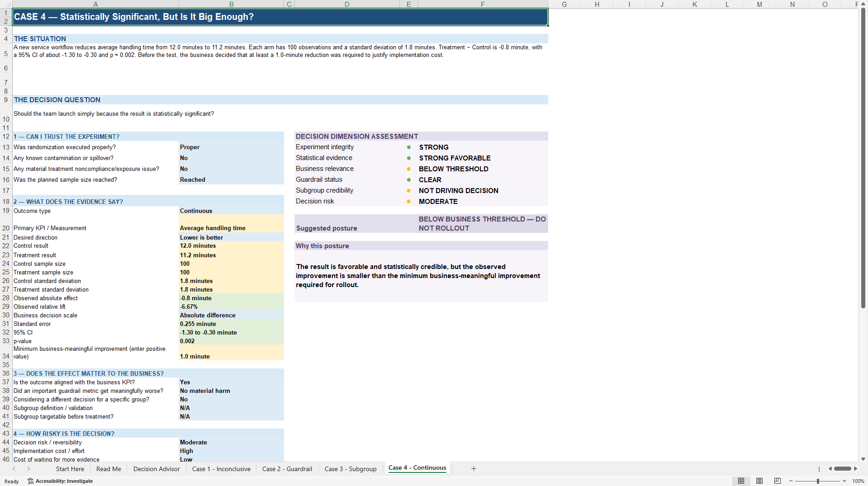Switch to Case 1 - Inconclusive tab

coord(221,469)
